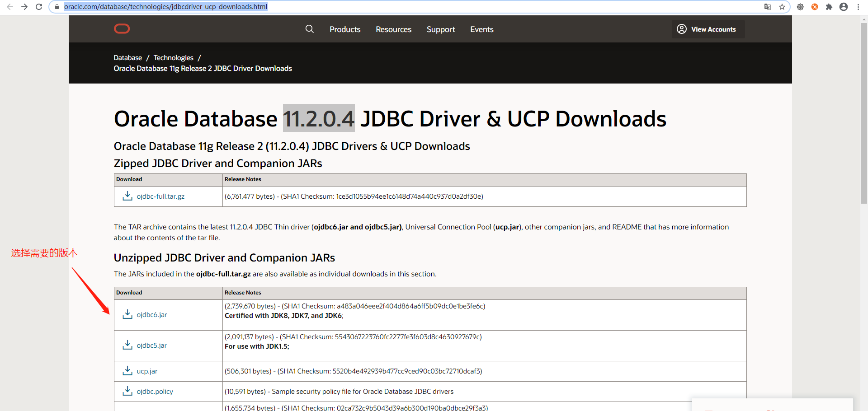Image resolution: width=868 pixels, height=411 pixels.
Task: Download the ucp.jar link
Action: point(147,371)
